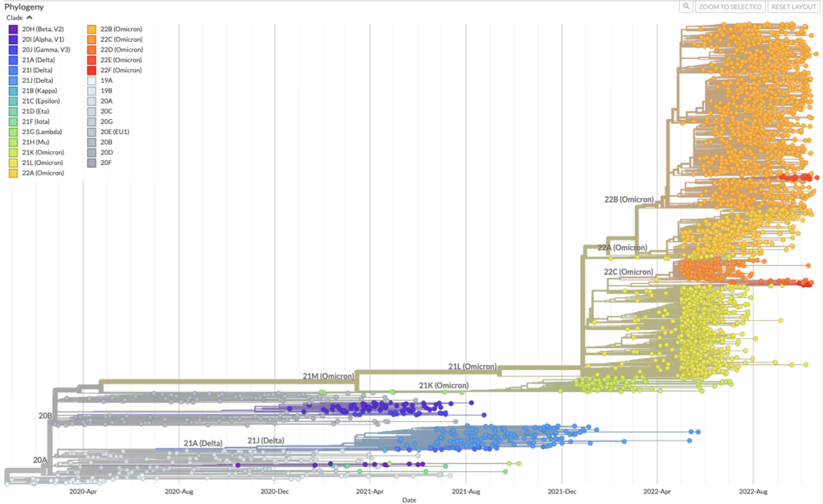Select the 21G (Lambda) legend entry
The image size is (823, 504).
tap(11, 131)
